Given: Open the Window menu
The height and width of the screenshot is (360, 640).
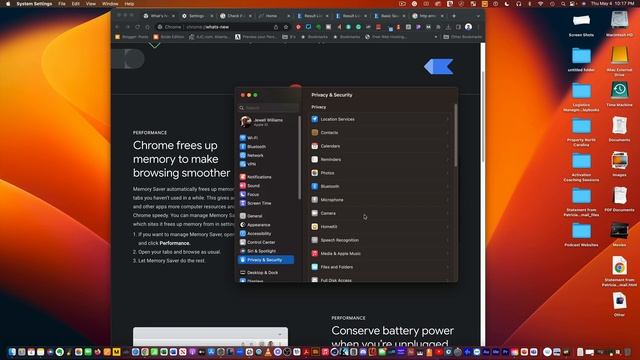Looking at the screenshot, I should pyautogui.click(x=110, y=4).
